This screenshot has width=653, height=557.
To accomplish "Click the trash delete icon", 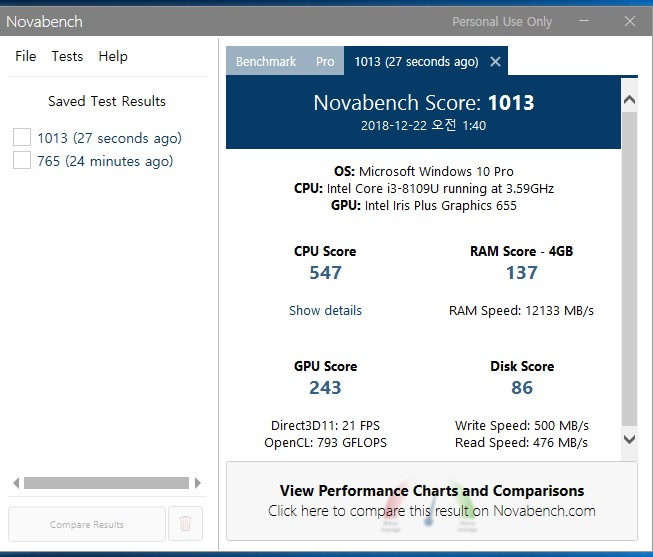I will point(185,524).
